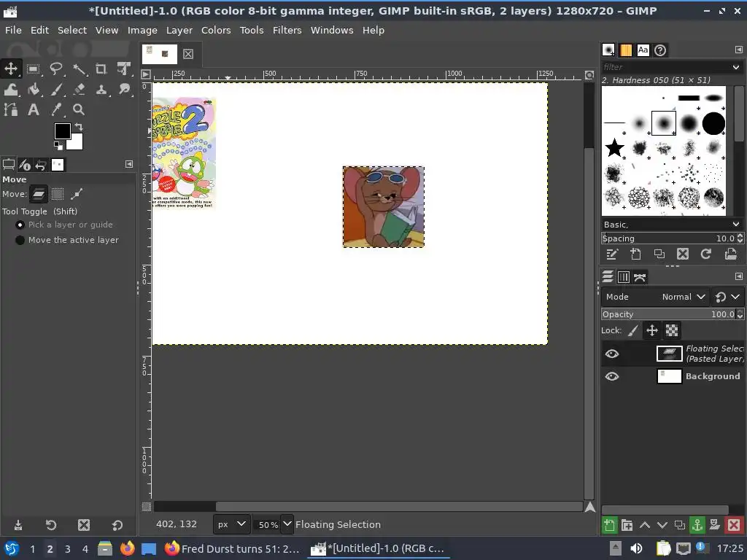This screenshot has height=560, width=747.
Task: Edit the selected brush
Action: click(612, 254)
